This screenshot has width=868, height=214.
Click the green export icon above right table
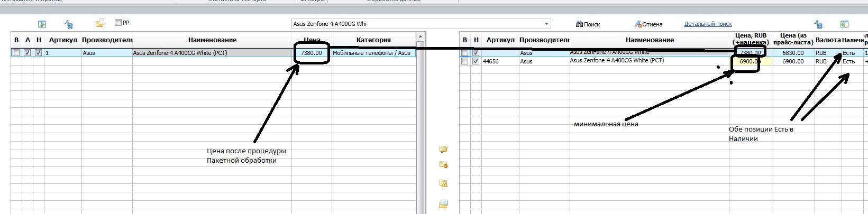(x=844, y=24)
